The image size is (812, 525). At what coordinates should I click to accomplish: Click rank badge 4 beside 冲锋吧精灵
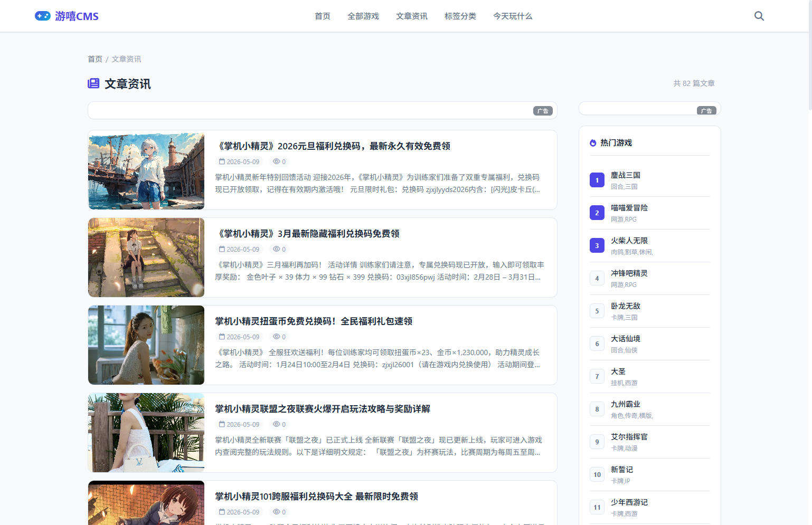pyautogui.click(x=597, y=278)
